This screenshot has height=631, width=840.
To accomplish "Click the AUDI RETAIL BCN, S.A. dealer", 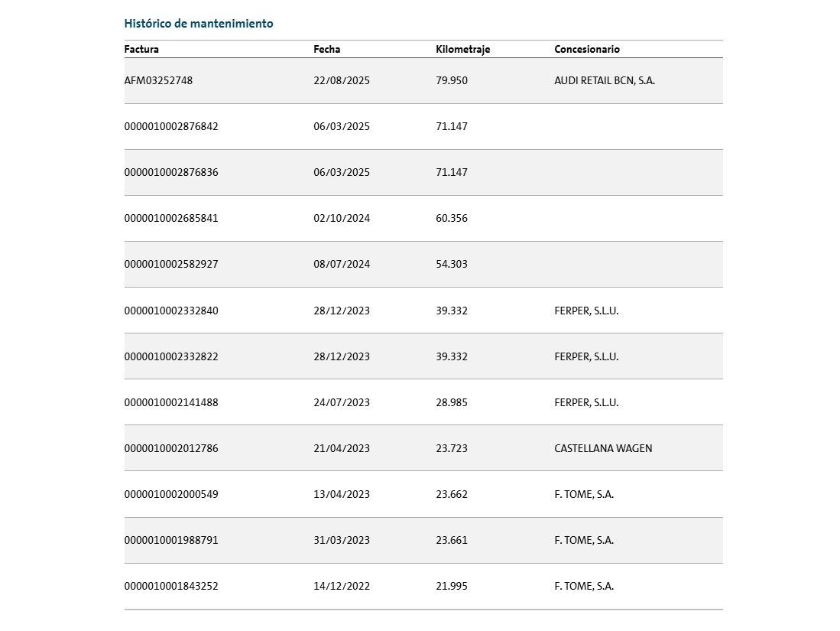I will click(x=605, y=80).
